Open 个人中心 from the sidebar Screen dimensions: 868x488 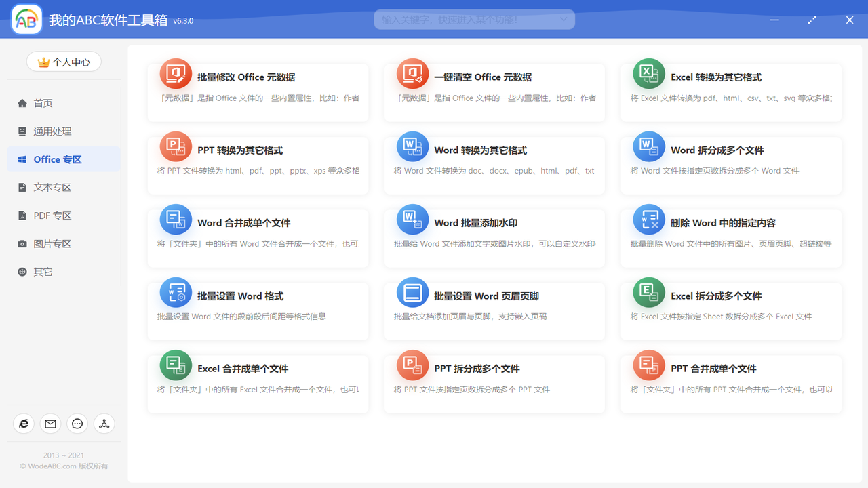point(64,61)
